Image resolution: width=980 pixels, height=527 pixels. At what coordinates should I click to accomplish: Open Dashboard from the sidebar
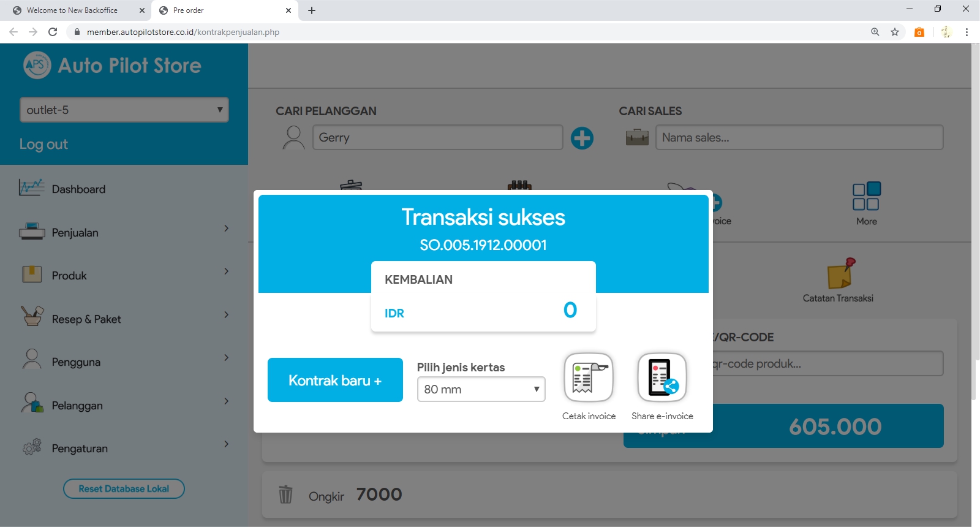pos(78,189)
